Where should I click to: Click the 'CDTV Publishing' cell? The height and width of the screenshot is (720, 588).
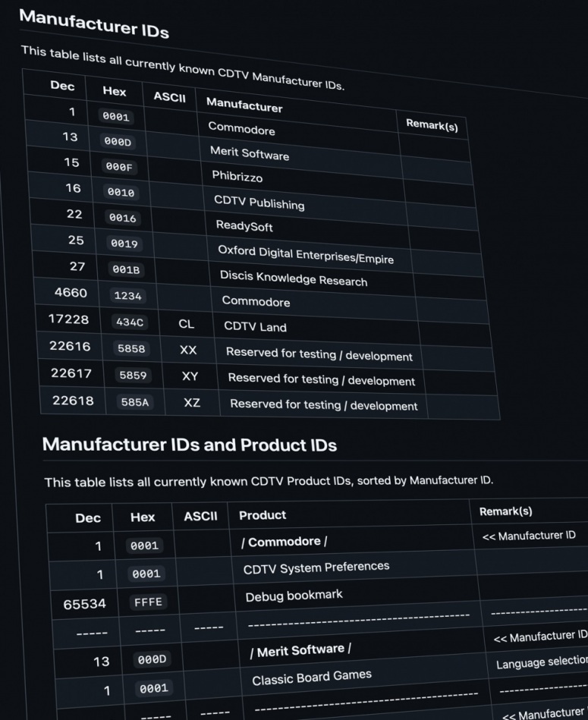(x=259, y=202)
